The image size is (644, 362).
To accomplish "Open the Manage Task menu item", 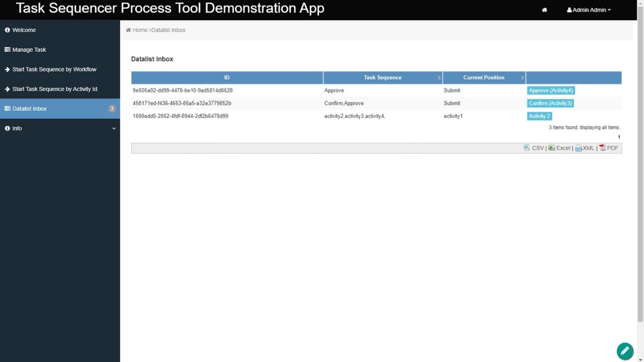I will coord(29,50).
